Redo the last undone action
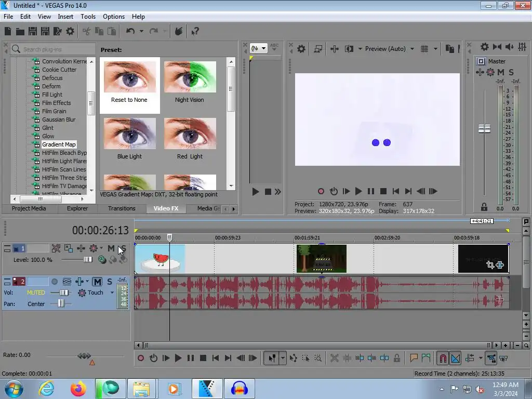This screenshot has height=399, width=532. pos(154,31)
